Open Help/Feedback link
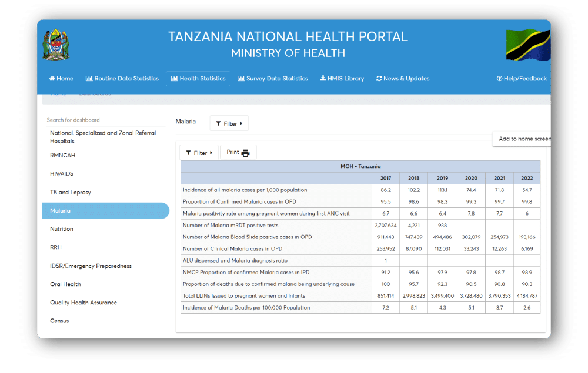The width and height of the screenshot is (588, 373). coord(522,78)
